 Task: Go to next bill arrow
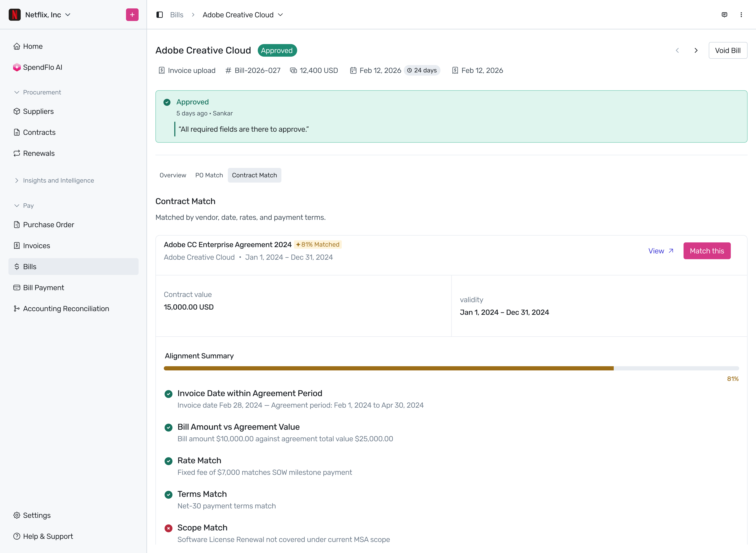696,51
